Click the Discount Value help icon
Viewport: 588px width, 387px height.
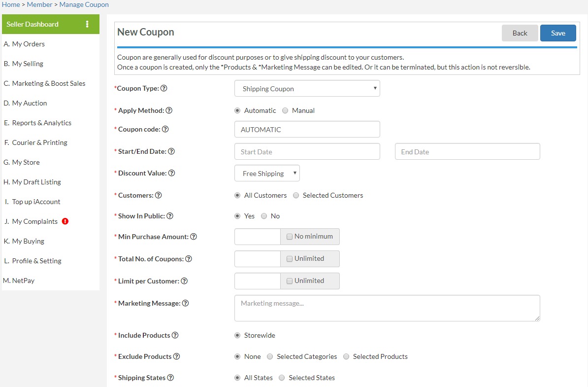click(172, 173)
